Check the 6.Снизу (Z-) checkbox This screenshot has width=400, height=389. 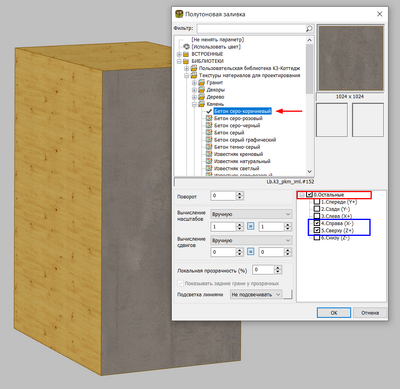tap(317, 238)
